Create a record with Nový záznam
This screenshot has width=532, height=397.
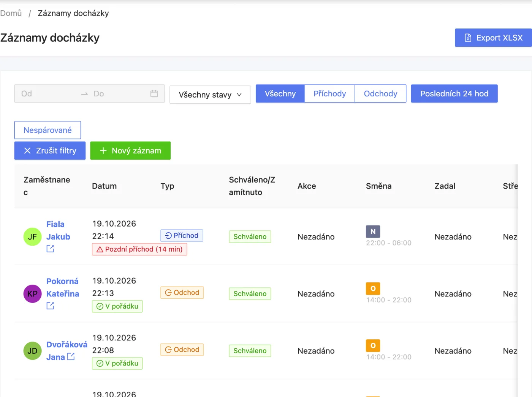130,151
